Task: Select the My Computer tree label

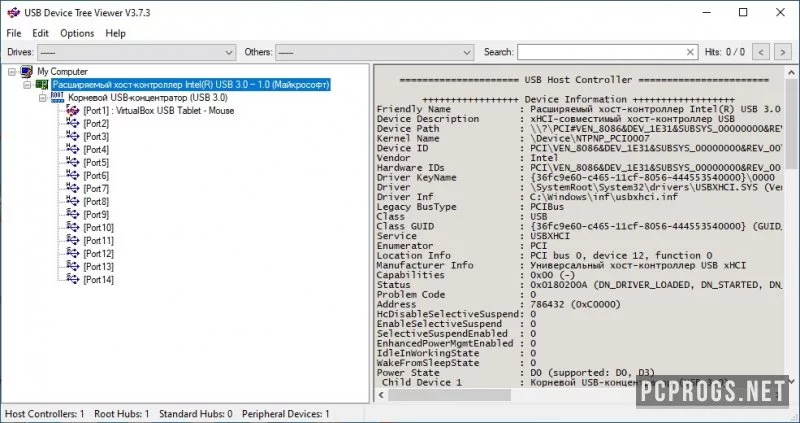Action: [x=62, y=72]
